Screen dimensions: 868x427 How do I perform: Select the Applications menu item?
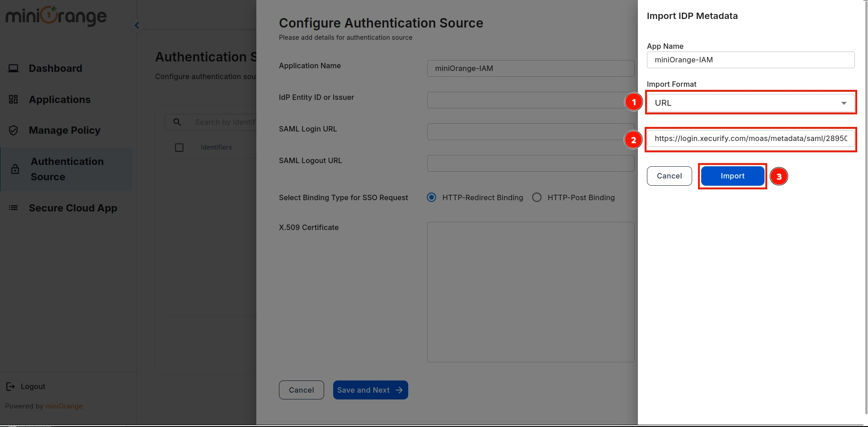(x=59, y=99)
